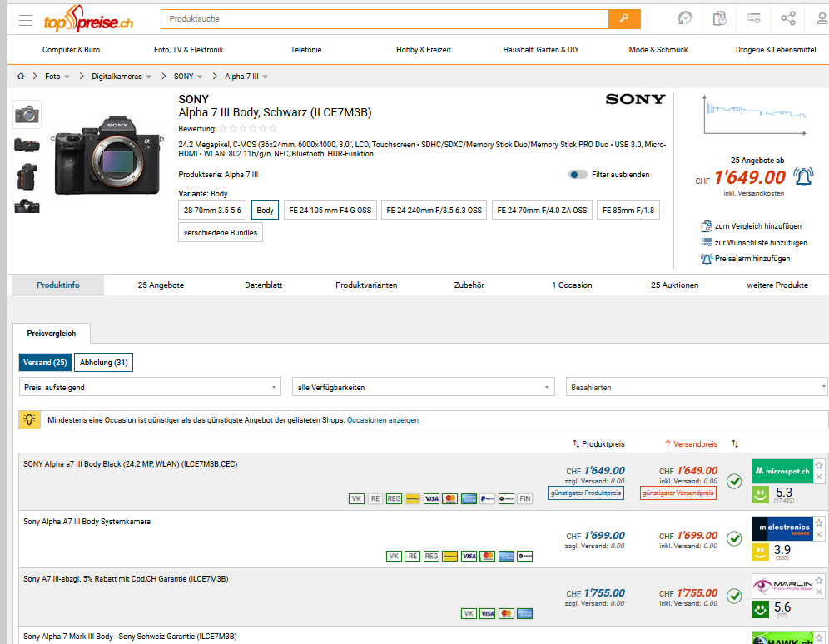Expand the 'alle Verfügbarkeiten' dropdown
The image size is (829, 644).
tap(423, 388)
